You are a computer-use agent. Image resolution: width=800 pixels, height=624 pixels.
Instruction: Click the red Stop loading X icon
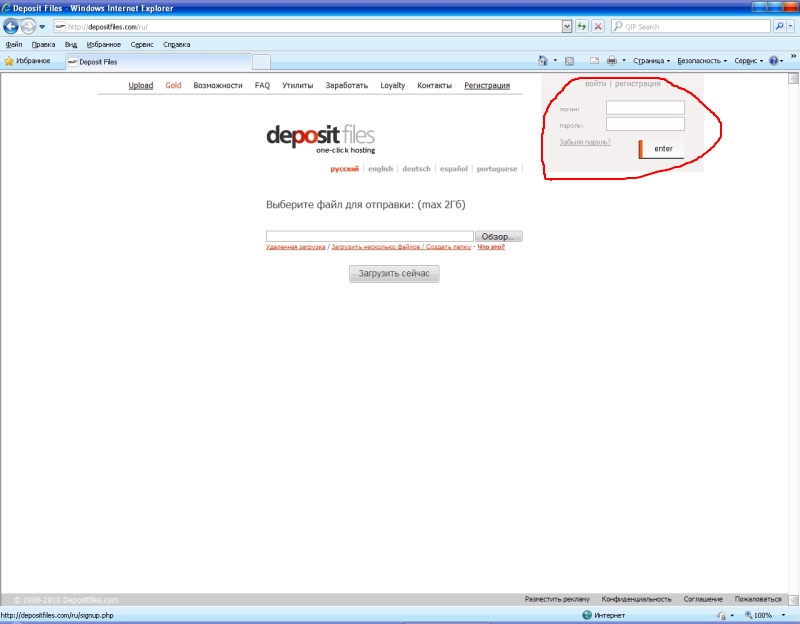(598, 27)
